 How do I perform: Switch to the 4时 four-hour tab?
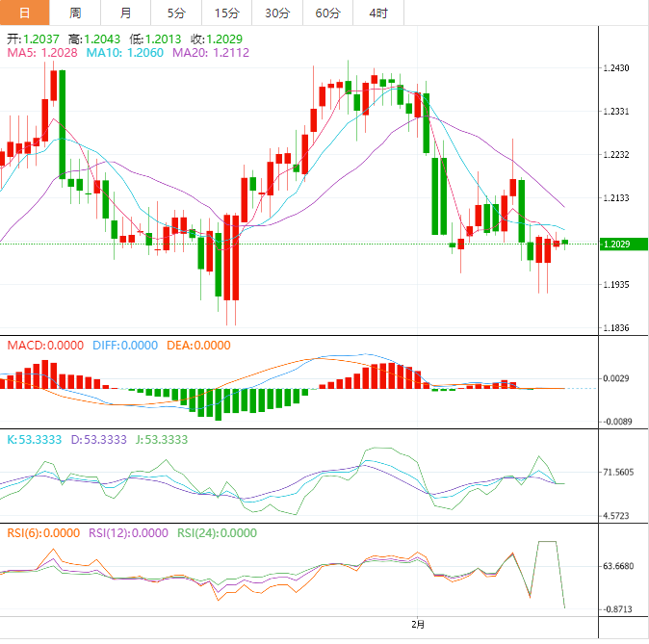(378, 13)
